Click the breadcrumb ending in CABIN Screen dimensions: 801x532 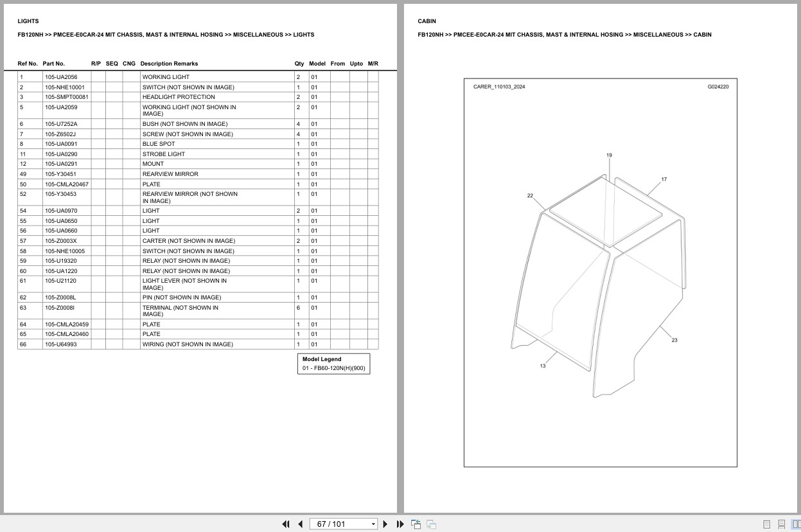[565, 35]
